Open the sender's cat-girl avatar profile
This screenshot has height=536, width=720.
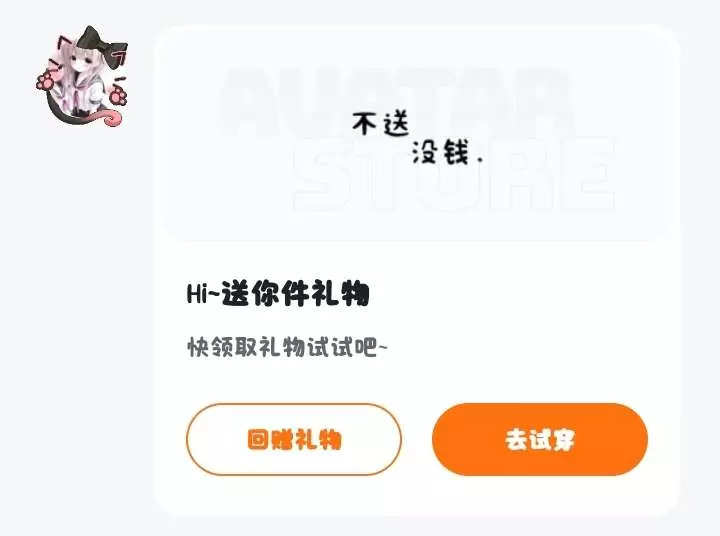(82, 77)
